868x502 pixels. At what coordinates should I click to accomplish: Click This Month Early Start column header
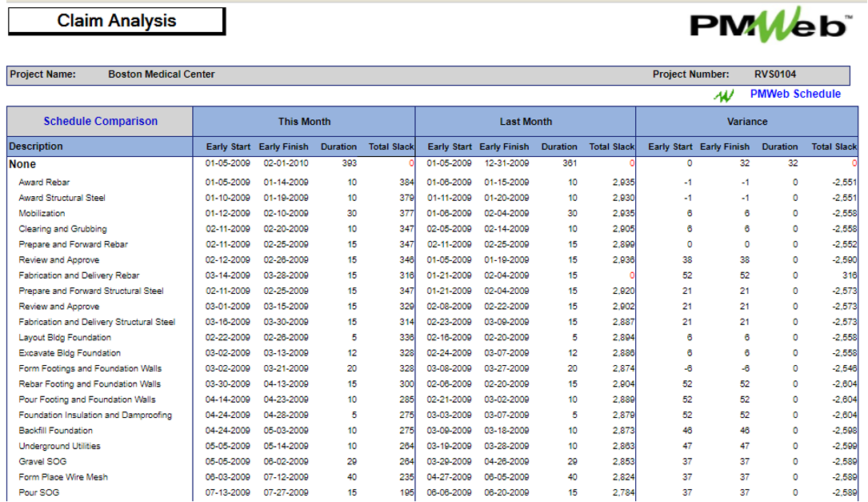click(228, 147)
